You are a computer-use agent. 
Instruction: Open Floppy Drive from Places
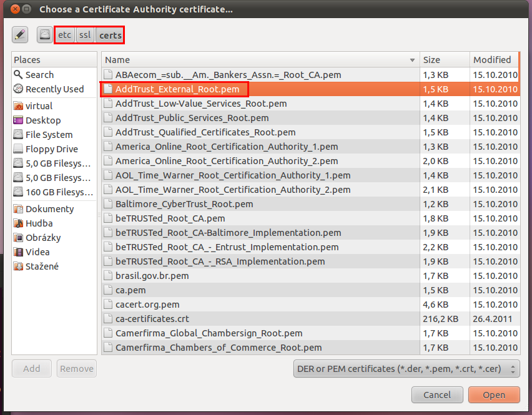(51, 149)
